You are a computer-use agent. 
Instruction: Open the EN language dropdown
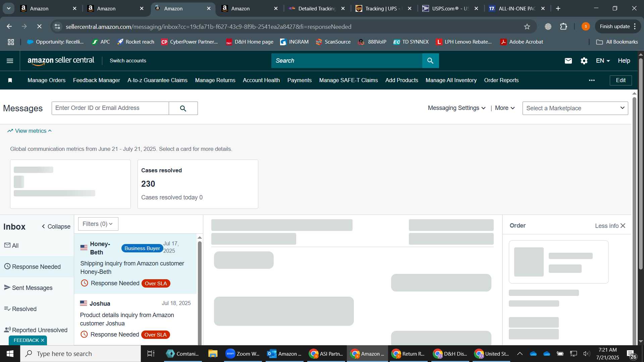(603, 61)
